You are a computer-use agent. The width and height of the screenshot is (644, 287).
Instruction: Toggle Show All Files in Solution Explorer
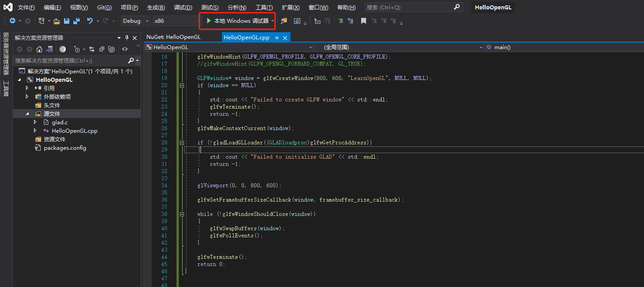point(112,49)
